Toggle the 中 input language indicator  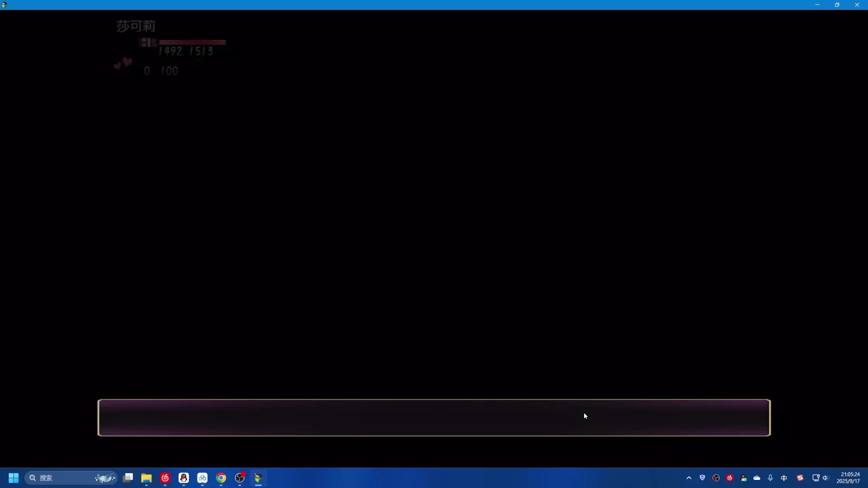[784, 478]
